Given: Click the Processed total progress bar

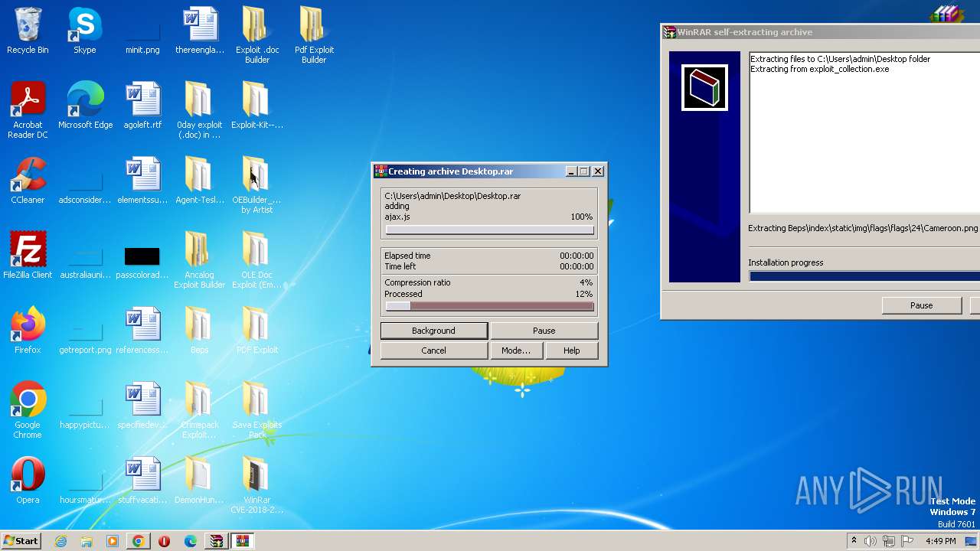Looking at the screenshot, I should tap(489, 306).
